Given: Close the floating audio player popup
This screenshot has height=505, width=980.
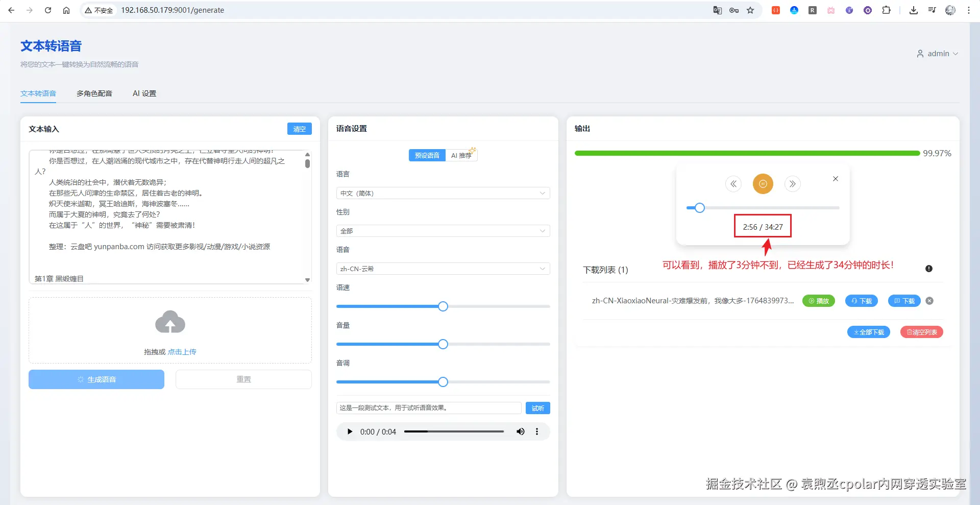Looking at the screenshot, I should pos(836,179).
